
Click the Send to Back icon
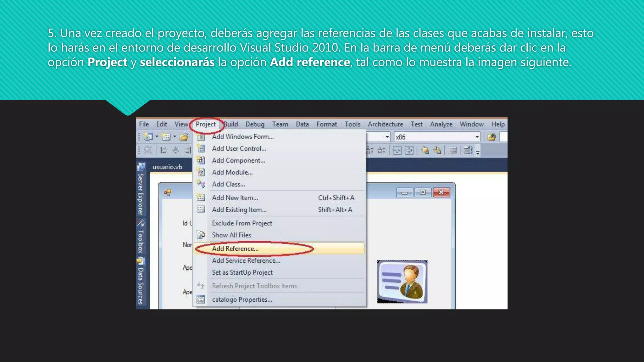point(437,151)
